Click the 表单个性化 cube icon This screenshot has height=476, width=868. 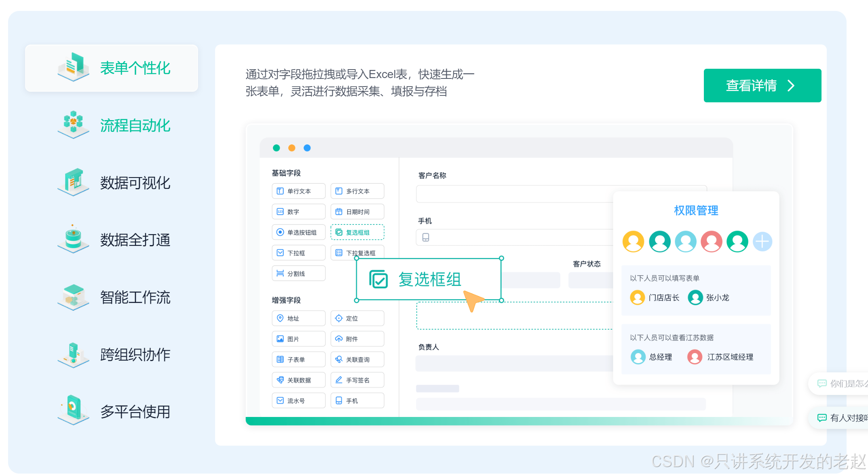tap(73, 67)
